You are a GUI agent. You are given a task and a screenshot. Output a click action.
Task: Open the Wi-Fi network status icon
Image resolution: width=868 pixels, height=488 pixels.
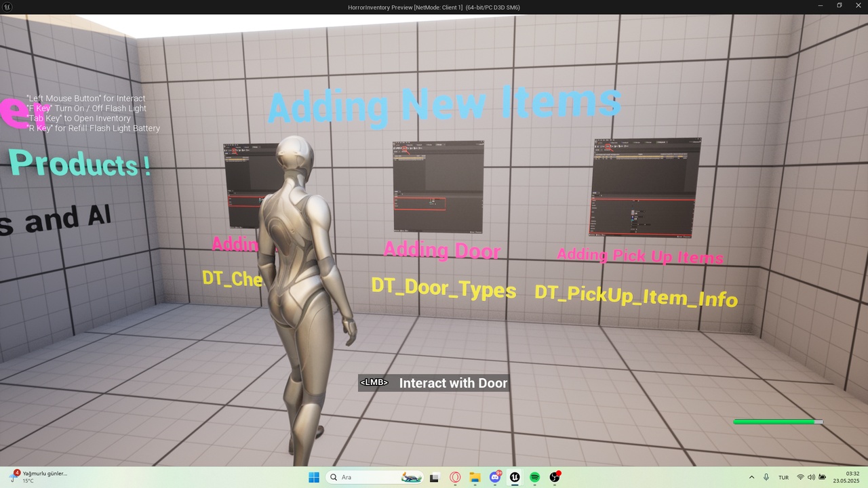pos(801,477)
